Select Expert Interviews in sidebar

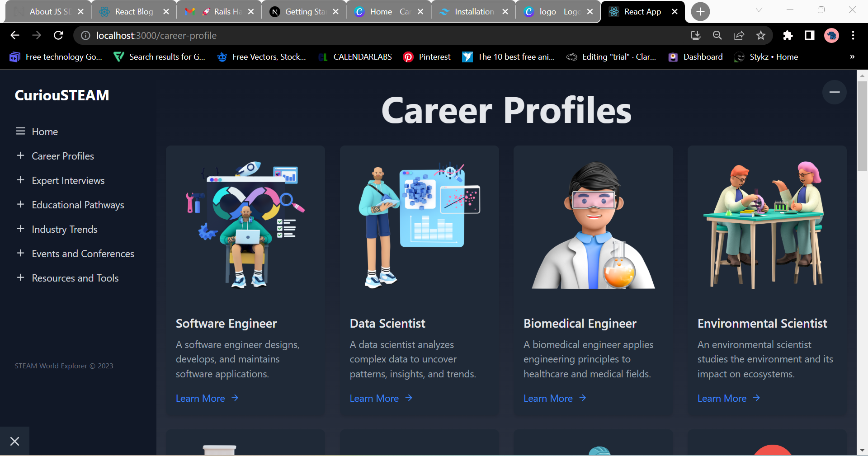[x=68, y=180]
